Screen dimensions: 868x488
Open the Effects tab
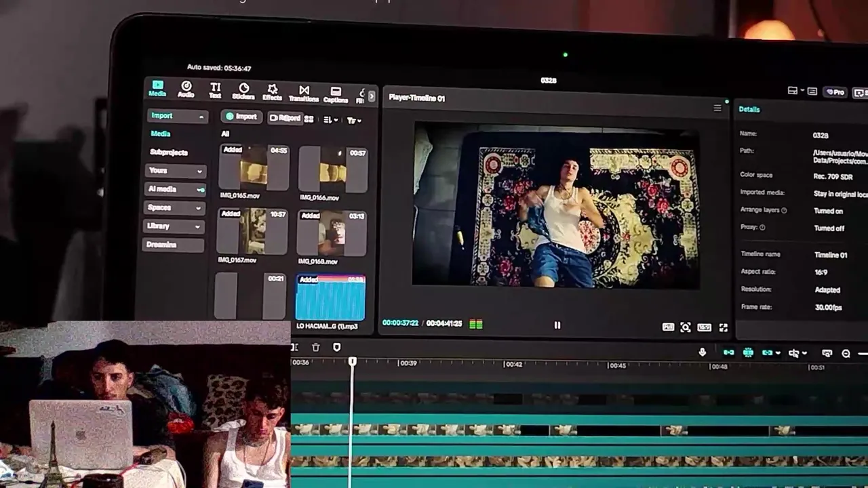click(272, 92)
